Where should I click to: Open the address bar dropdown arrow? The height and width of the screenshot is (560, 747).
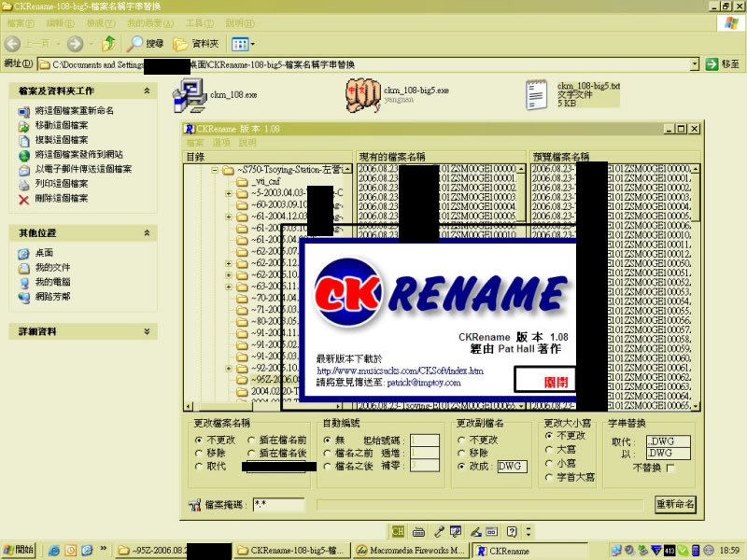coord(695,64)
